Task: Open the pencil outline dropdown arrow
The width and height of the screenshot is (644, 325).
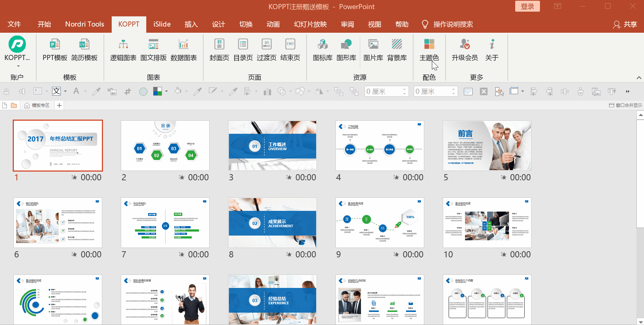Action: (x=222, y=92)
